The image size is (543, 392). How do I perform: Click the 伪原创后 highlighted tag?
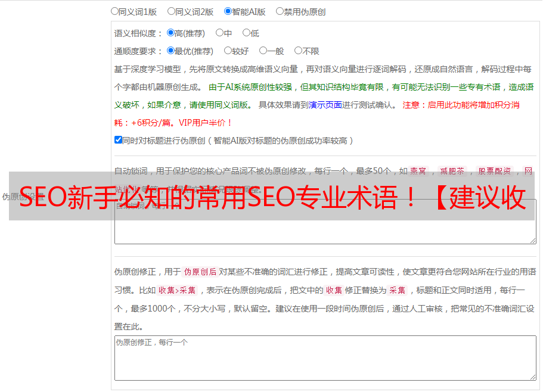click(200, 272)
